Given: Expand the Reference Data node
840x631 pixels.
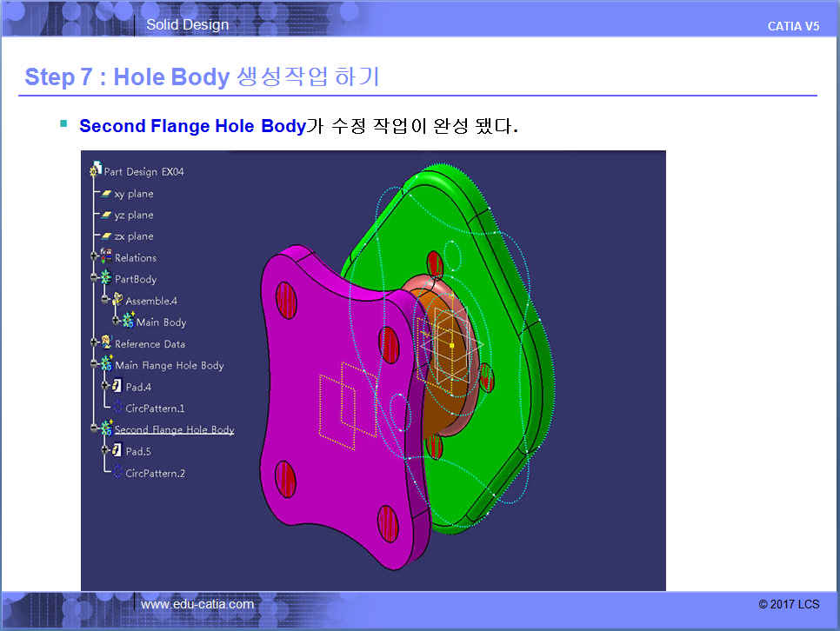Looking at the screenshot, I should pos(94,343).
